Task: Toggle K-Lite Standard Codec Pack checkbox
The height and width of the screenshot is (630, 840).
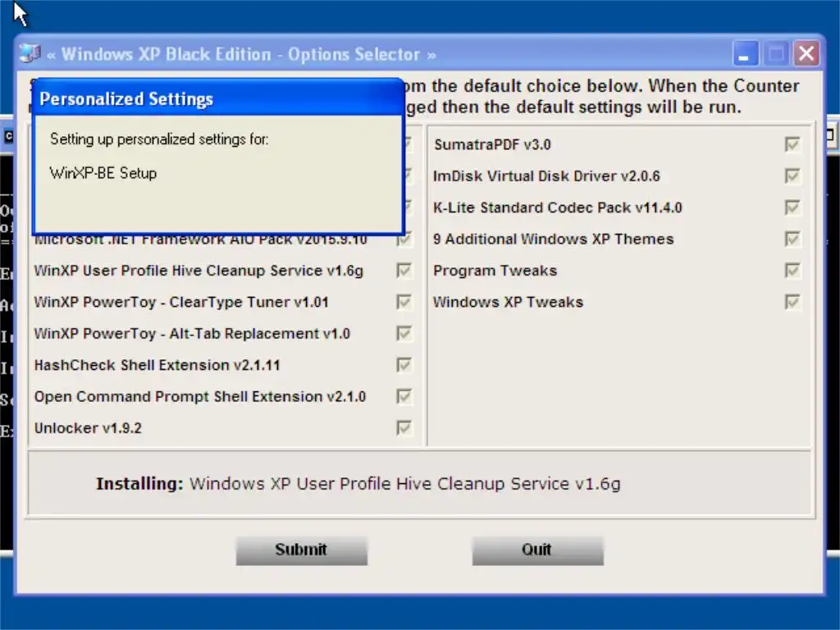Action: click(792, 208)
